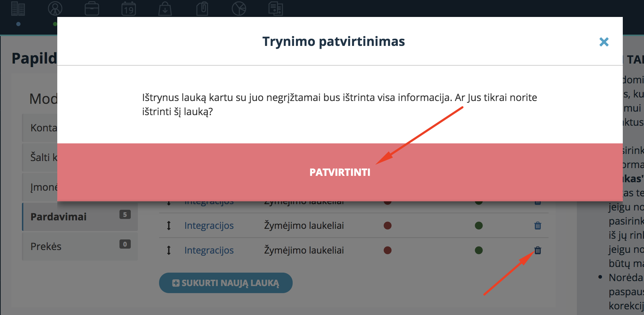644x315 pixels.
Task: Open the second-to-last Integracijos link
Action: click(209, 226)
